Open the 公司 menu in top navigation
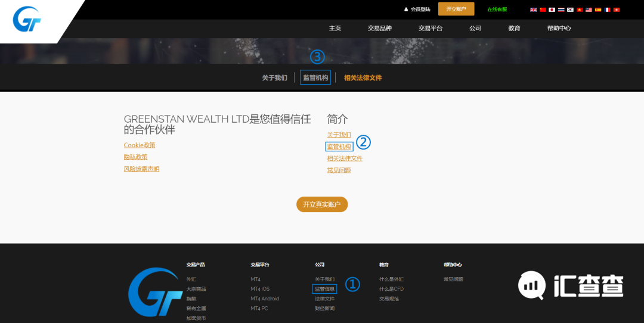644x323 pixels. coord(475,29)
